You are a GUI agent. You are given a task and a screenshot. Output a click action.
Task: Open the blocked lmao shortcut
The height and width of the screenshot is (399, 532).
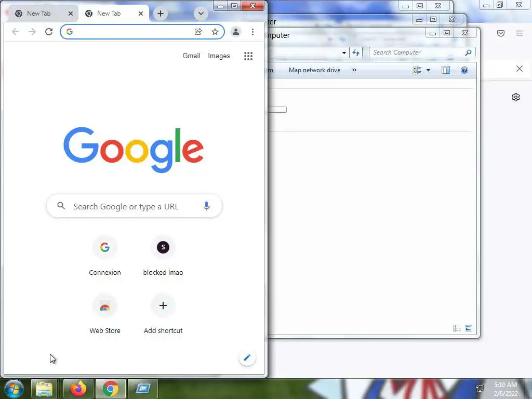pyautogui.click(x=163, y=256)
